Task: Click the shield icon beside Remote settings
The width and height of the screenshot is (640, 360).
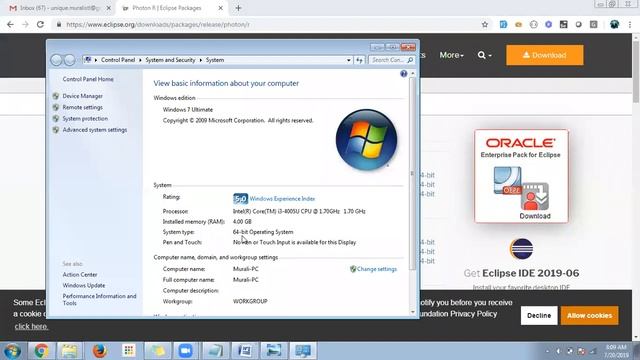Action: [56, 107]
